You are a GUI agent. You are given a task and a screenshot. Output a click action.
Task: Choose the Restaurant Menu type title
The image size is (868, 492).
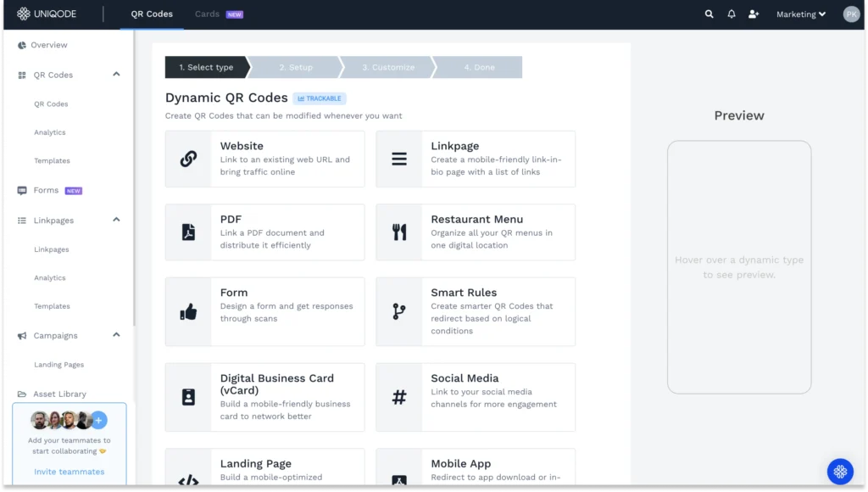476,220
